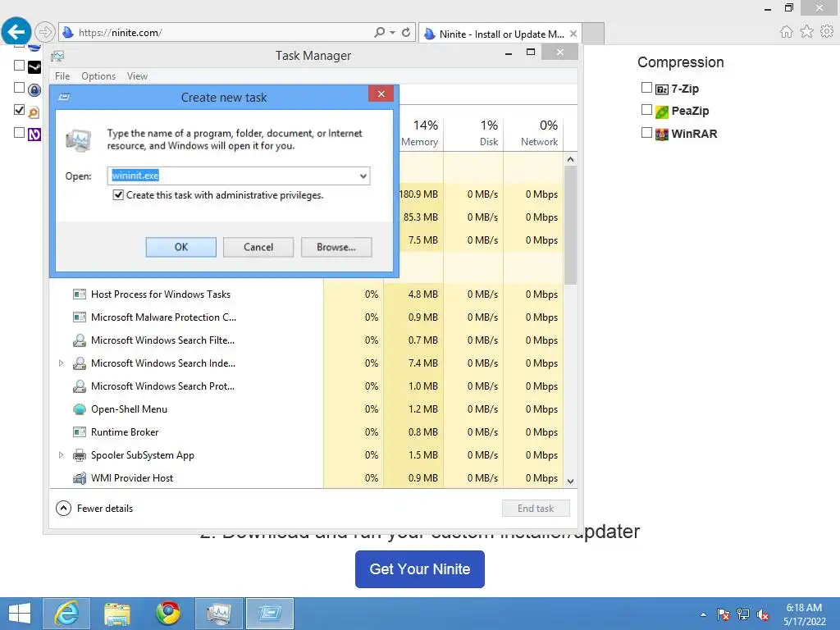Click the Spooler SubSystem App printer icon
Viewport: 840px width, 630px height.
coord(80,455)
